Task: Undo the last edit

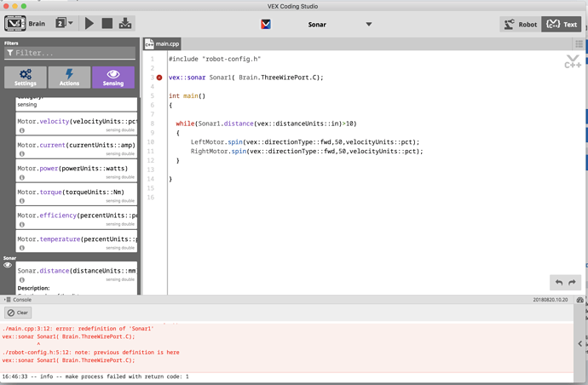Action: [x=559, y=282]
